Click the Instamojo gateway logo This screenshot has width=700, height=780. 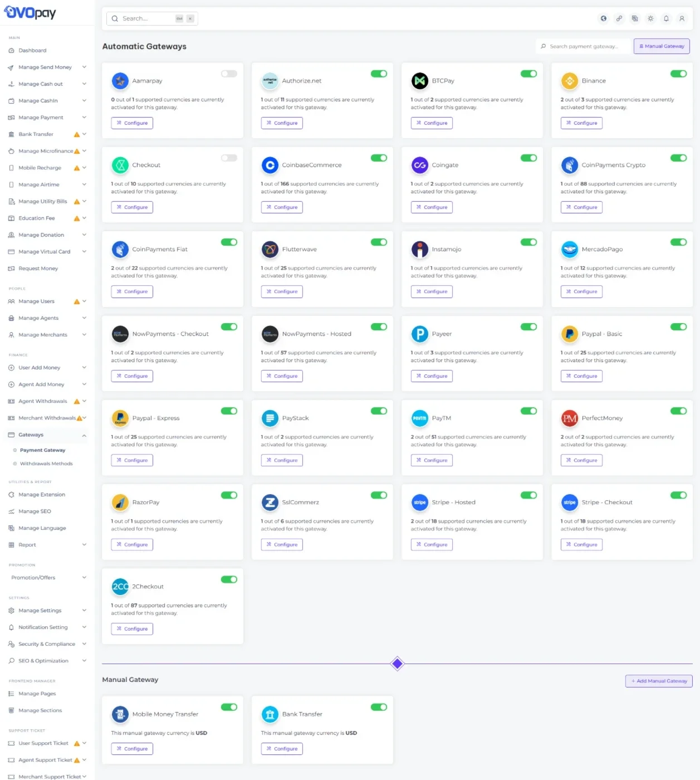[420, 250]
